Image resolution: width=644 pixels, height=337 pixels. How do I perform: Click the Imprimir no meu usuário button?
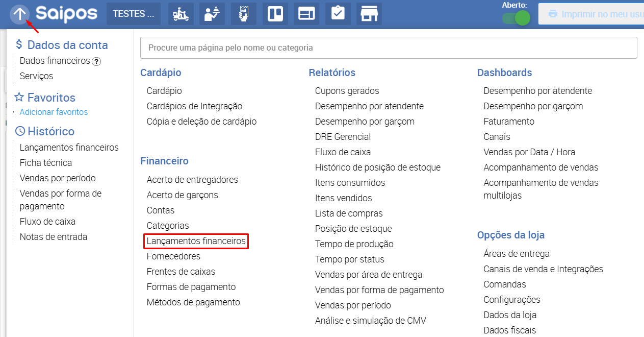pyautogui.click(x=591, y=14)
